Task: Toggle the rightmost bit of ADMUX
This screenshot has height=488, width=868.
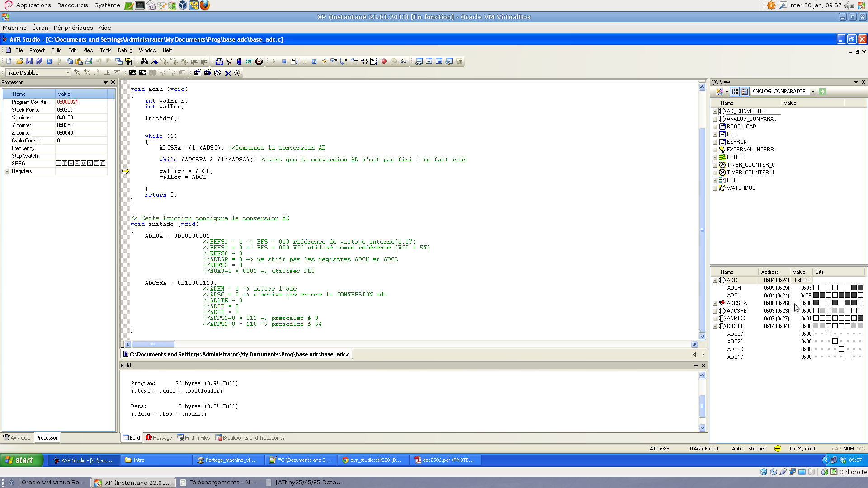Action: 860,319
